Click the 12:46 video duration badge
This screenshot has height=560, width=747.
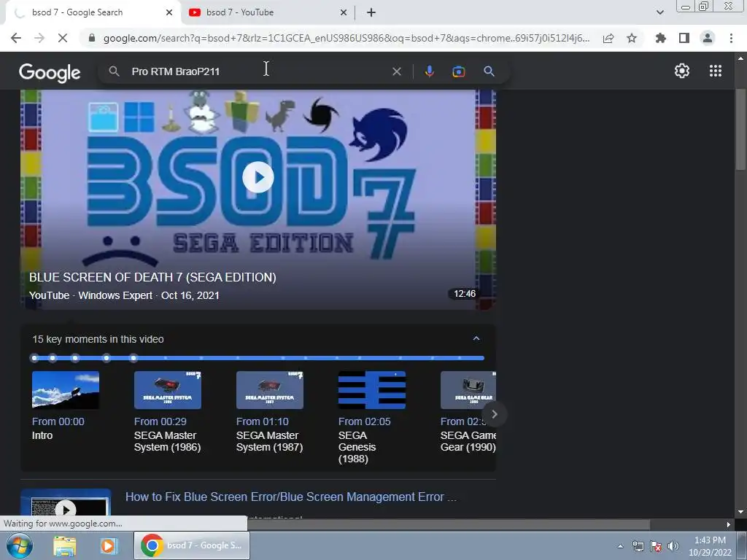465,294
